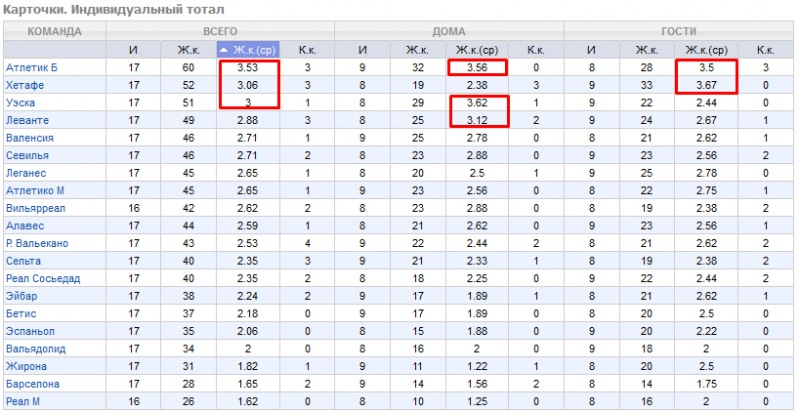Open the Хетафе team link

coord(25,85)
